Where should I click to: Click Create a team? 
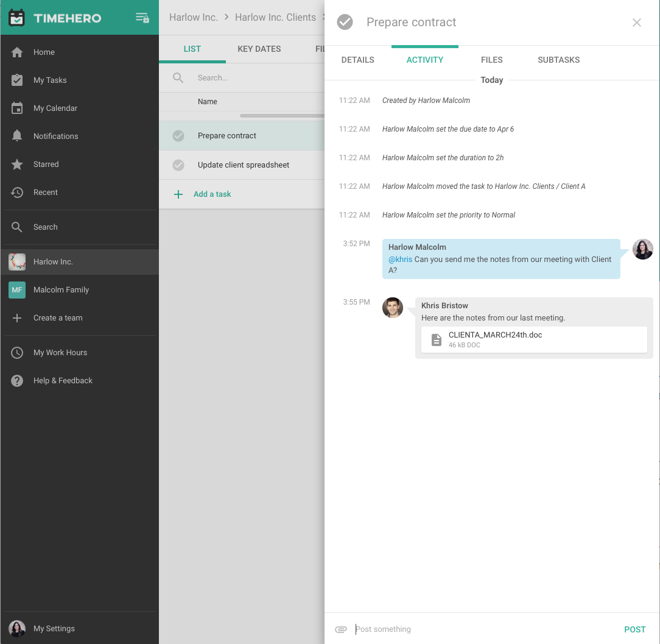(x=80, y=318)
